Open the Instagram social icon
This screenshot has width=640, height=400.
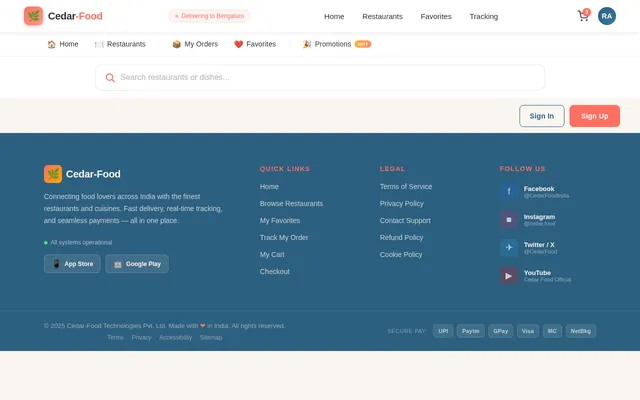(x=509, y=220)
